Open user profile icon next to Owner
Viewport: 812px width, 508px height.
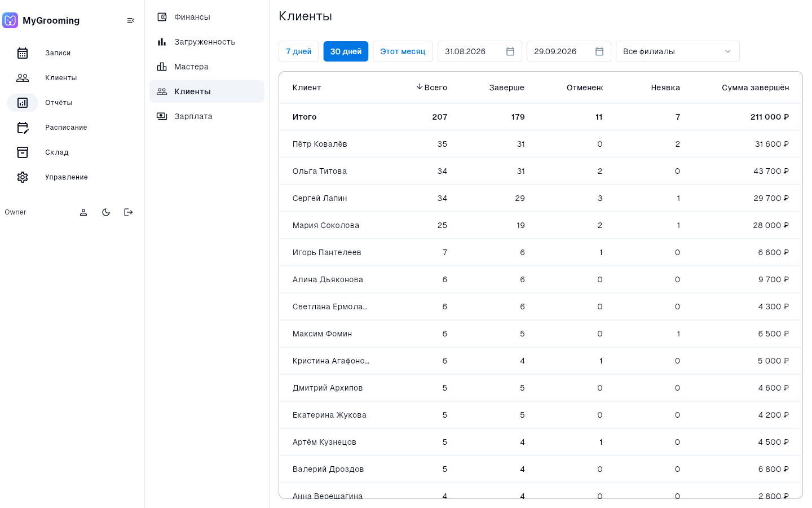pyautogui.click(x=83, y=212)
